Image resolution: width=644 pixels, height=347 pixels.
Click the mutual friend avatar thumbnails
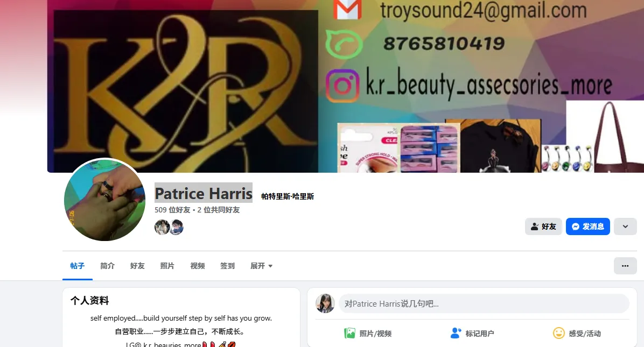pyautogui.click(x=169, y=227)
